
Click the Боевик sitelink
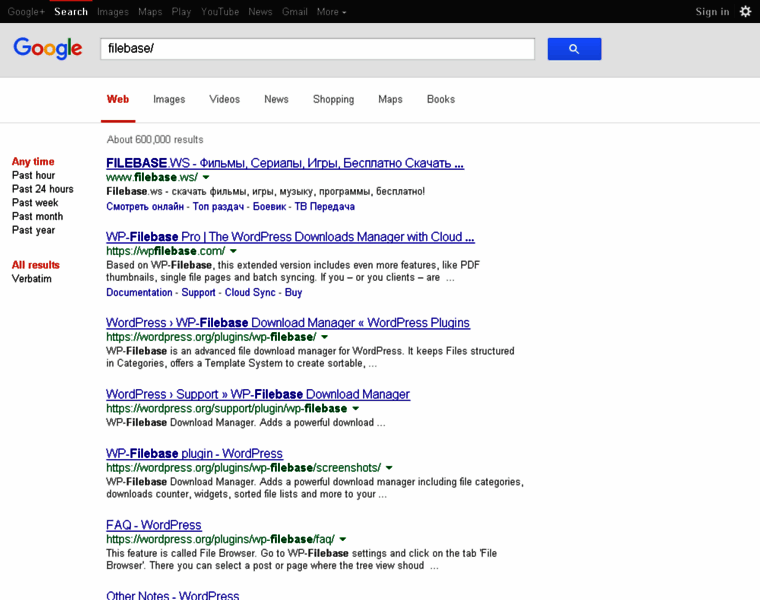(269, 206)
